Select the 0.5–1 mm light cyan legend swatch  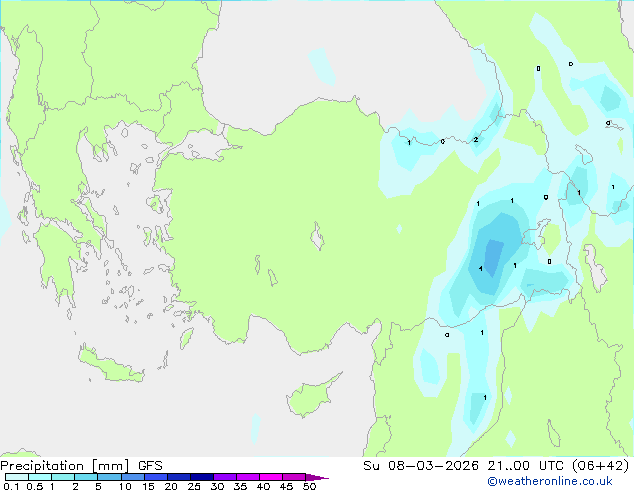(40, 477)
